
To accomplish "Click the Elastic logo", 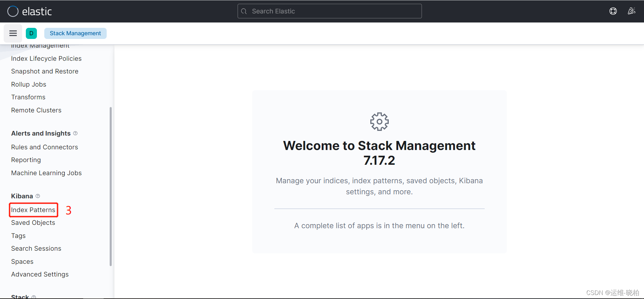I will tap(30, 11).
